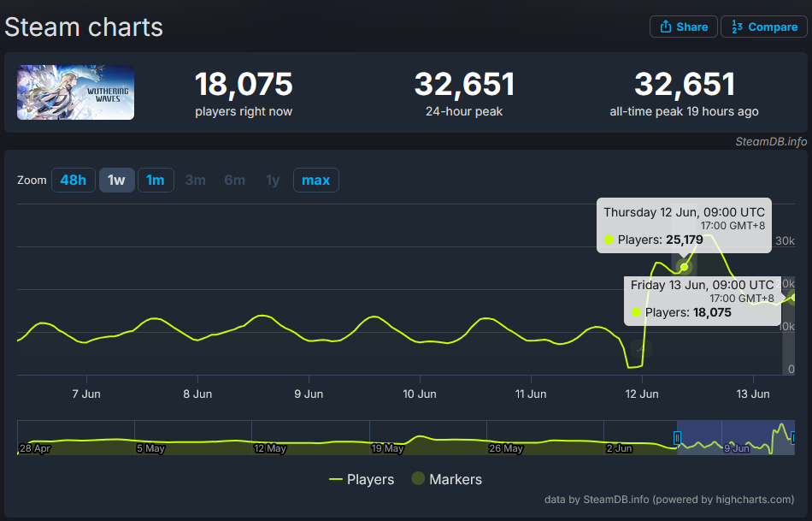Click the 12 Jun 09:00 data point
The height and width of the screenshot is (521, 812).
pos(684,267)
